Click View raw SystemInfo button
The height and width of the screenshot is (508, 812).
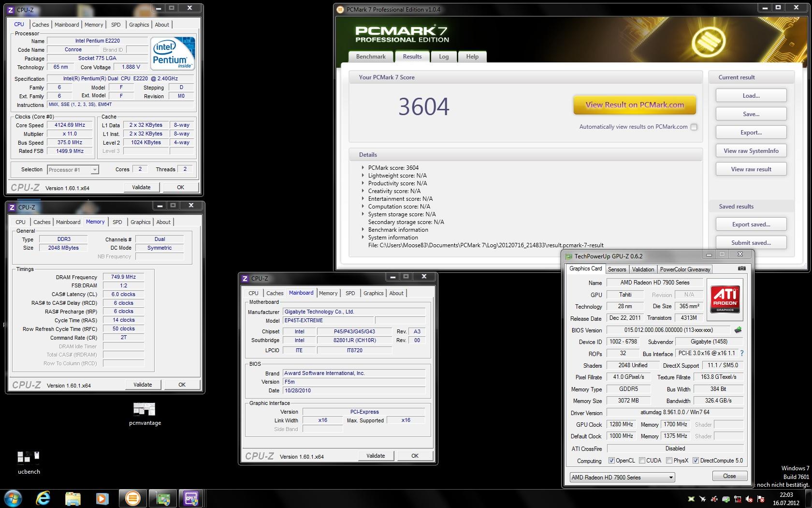coord(751,151)
